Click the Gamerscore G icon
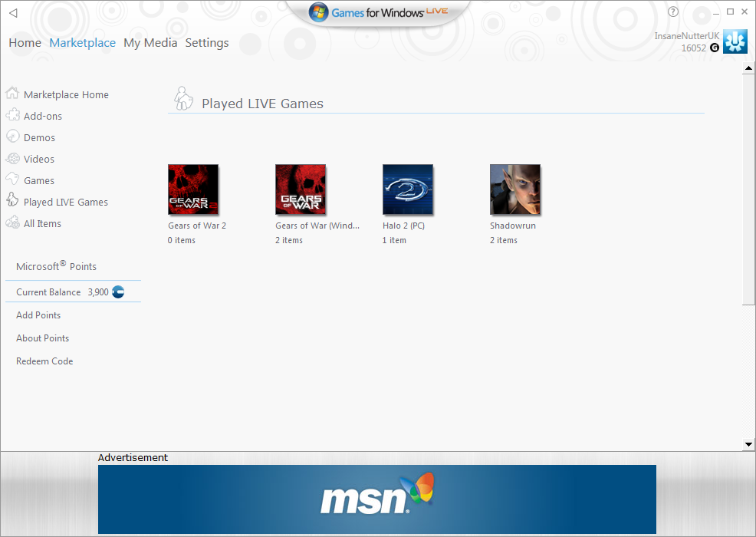 pos(715,48)
